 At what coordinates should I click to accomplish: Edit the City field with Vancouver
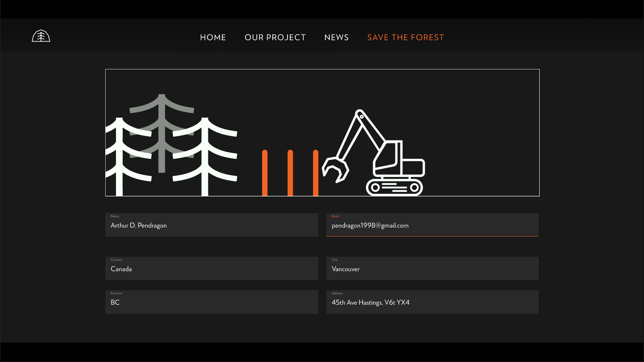432,269
